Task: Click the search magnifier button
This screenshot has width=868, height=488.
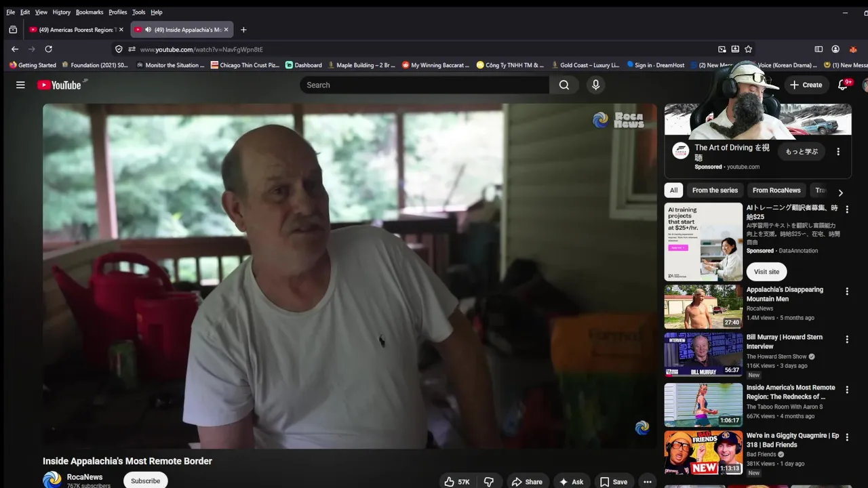Action: [x=564, y=85]
